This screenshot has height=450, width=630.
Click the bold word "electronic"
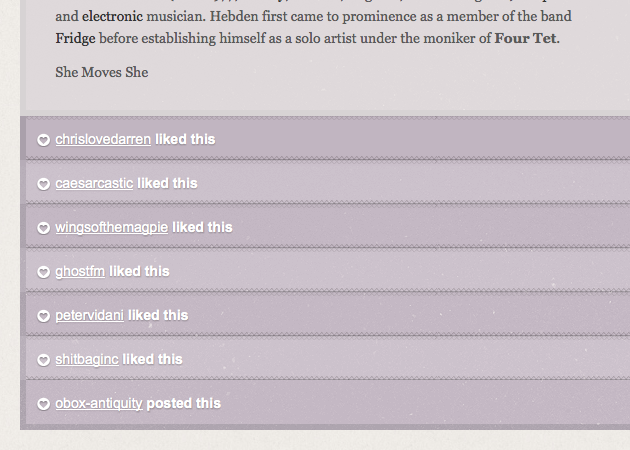[x=112, y=16]
